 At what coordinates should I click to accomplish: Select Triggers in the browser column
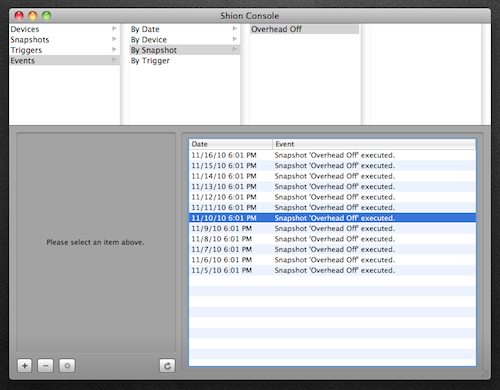[x=64, y=50]
